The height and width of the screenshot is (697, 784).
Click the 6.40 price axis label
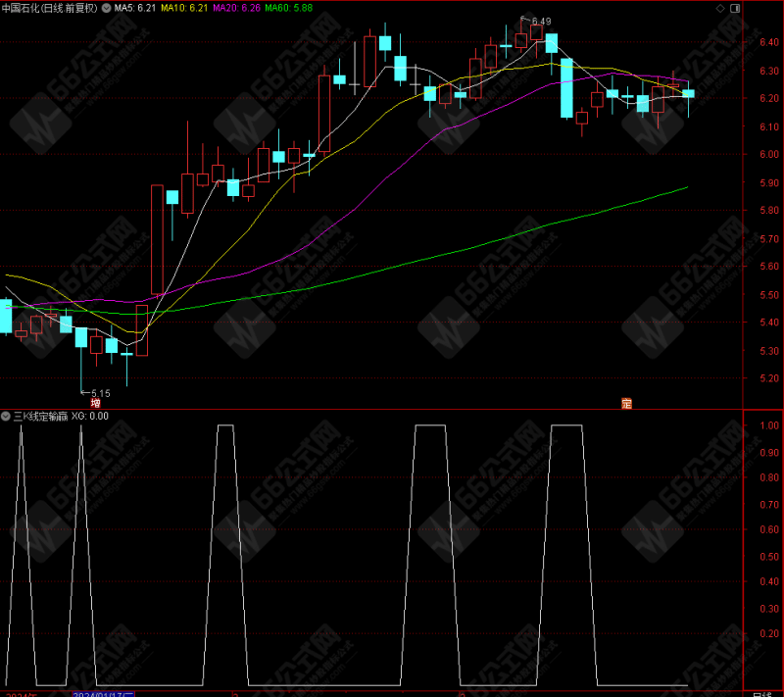pyautogui.click(x=769, y=42)
